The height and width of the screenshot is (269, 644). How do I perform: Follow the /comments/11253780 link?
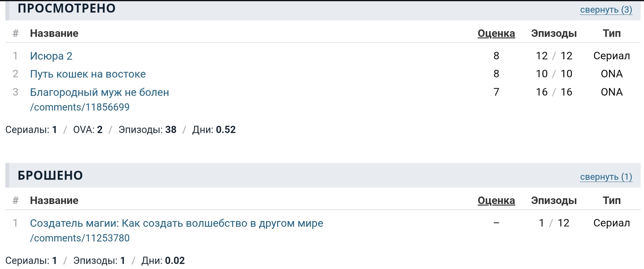80,238
